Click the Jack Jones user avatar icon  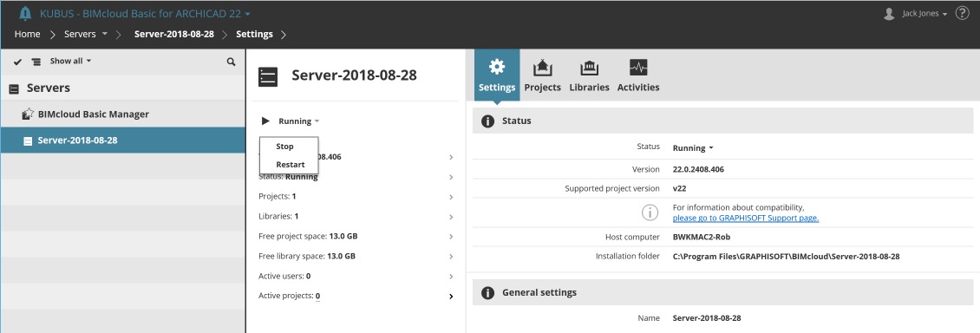point(889,14)
